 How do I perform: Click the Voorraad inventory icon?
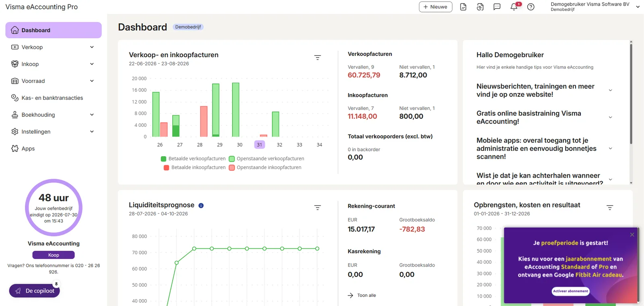(15, 81)
